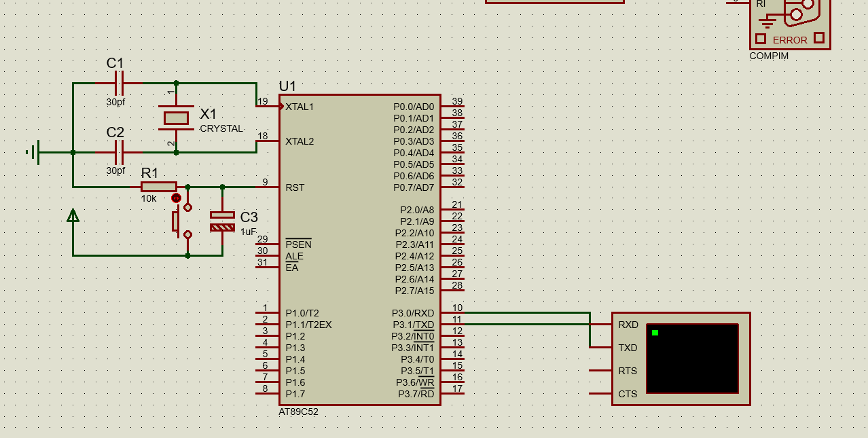The width and height of the screenshot is (868, 438).
Task: Select capacitor C1 symbol
Action: click(x=120, y=84)
